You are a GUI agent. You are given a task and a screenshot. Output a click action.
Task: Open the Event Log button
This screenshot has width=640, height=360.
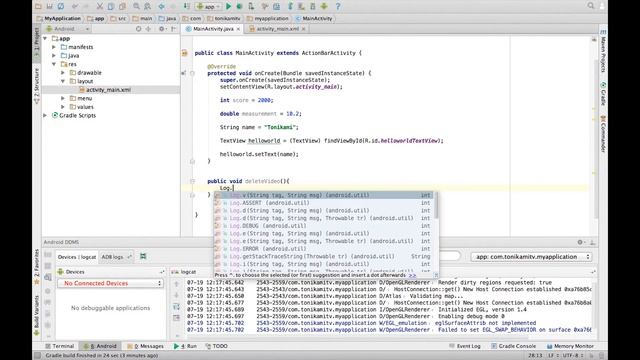(x=465, y=346)
